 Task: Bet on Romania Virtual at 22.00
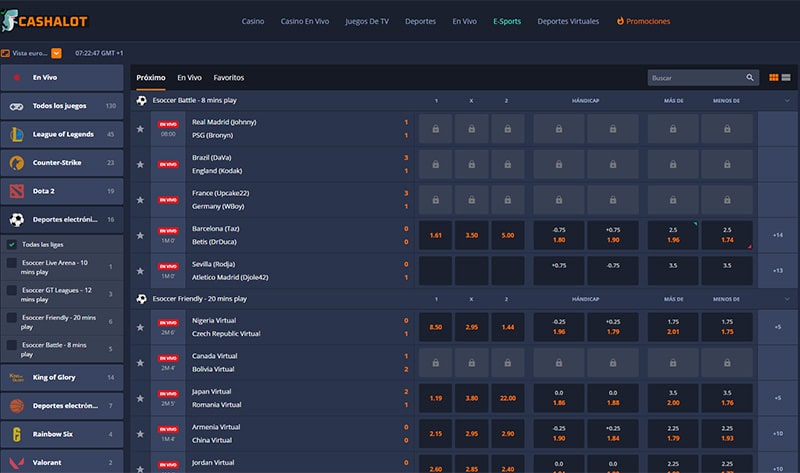tap(508, 398)
